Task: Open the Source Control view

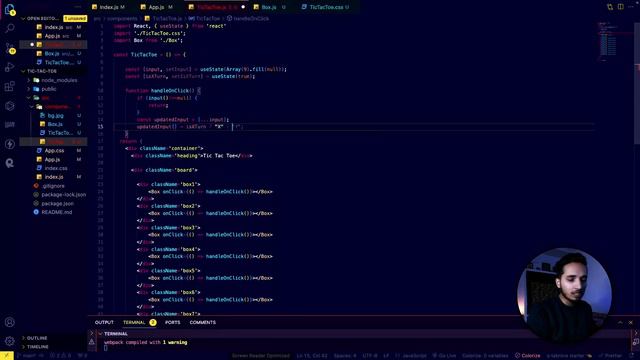Action: click(x=10, y=48)
